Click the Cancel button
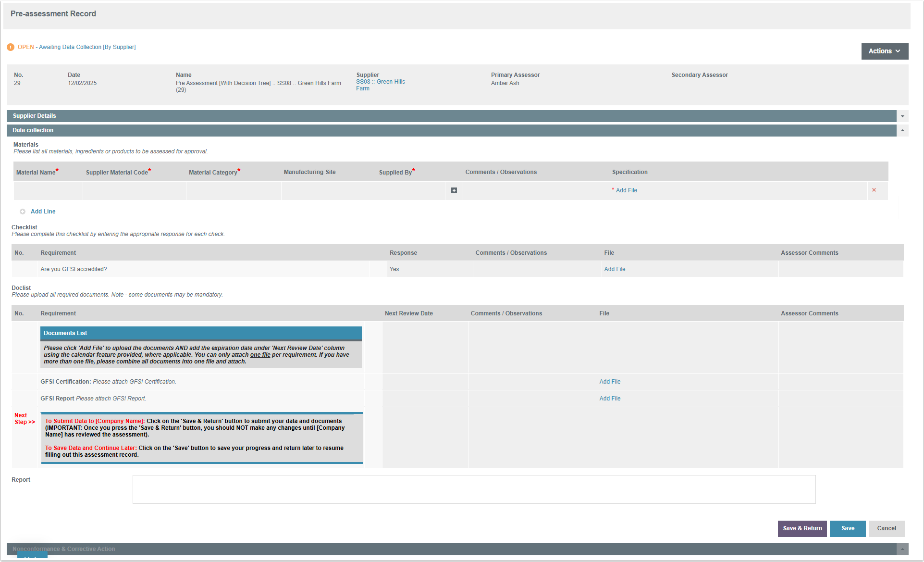The image size is (924, 562). 886,528
